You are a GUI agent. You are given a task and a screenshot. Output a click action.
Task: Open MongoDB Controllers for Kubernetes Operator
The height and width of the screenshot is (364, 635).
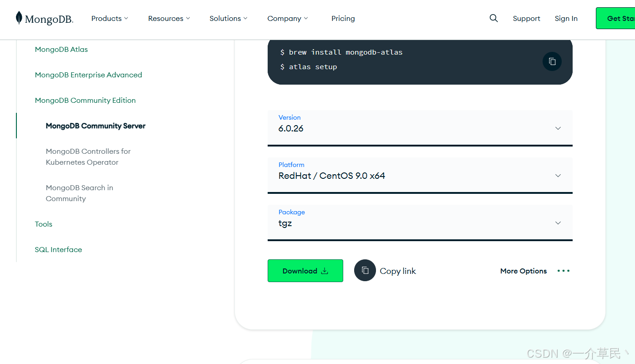pyautogui.click(x=88, y=157)
